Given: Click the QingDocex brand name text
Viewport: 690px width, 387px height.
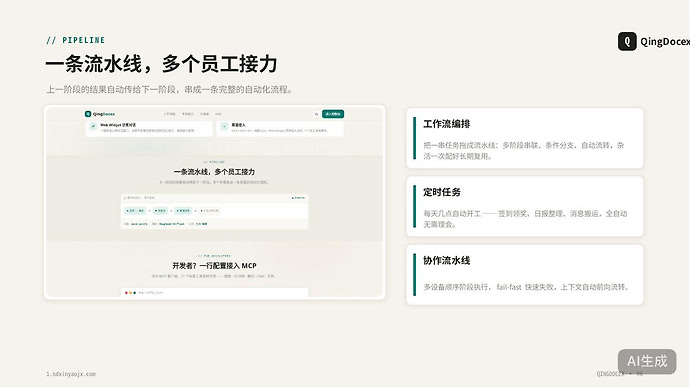Looking at the screenshot, I should [x=665, y=42].
